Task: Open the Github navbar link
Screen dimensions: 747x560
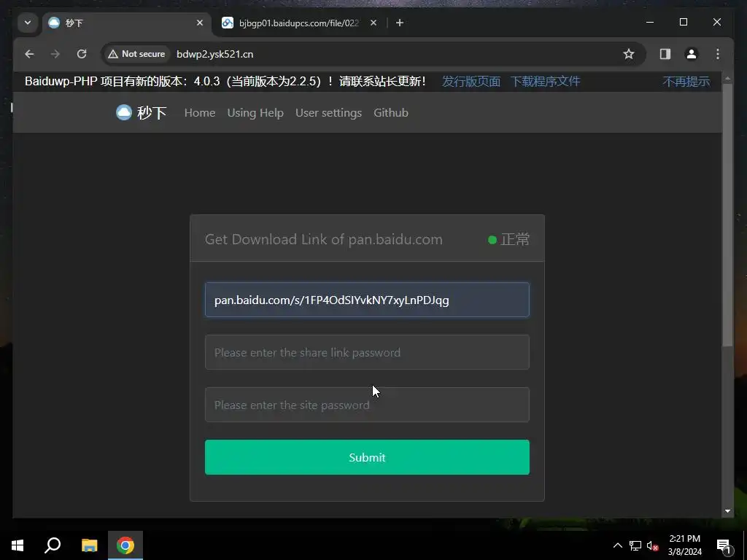Action: 391,113
